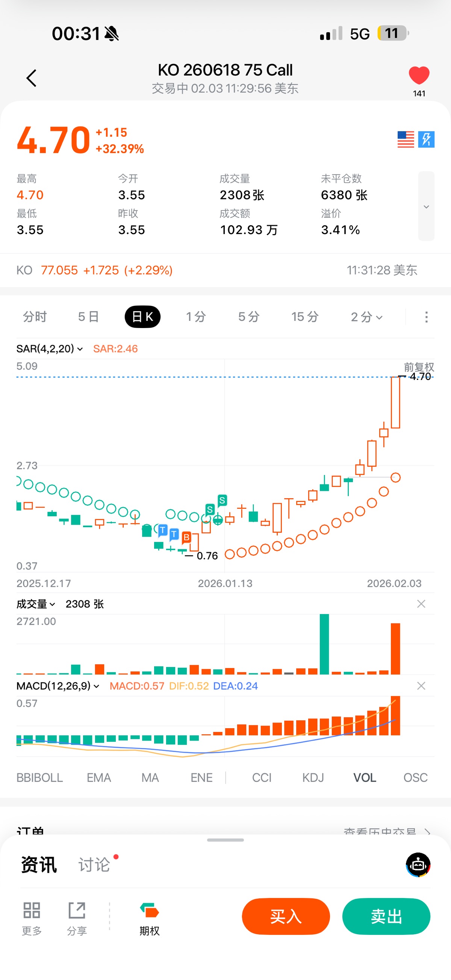
Task: Open the 成交量 indicator dropdown
Action: pyautogui.click(x=36, y=604)
